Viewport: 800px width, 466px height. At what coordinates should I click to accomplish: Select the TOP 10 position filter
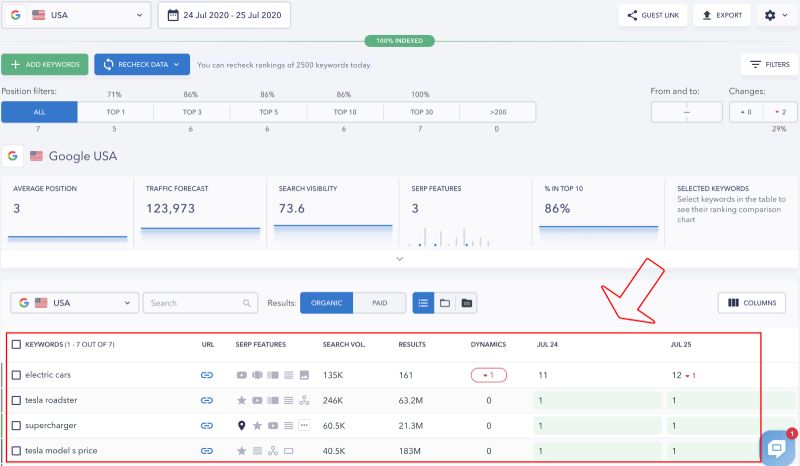[x=345, y=112]
